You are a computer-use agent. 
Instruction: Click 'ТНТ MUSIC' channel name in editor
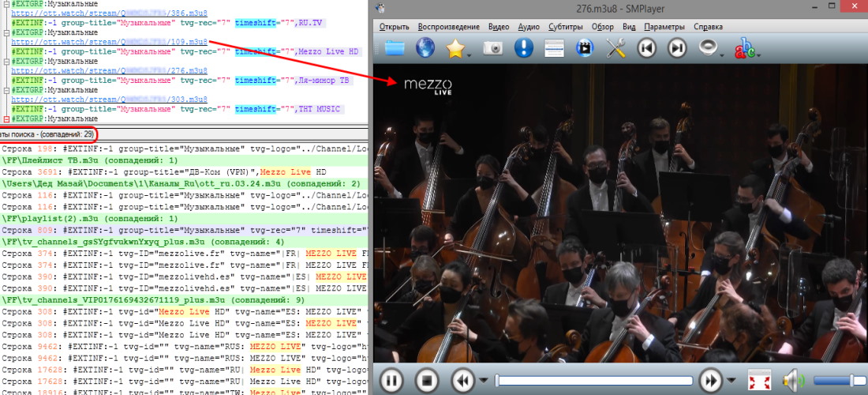[x=319, y=109]
